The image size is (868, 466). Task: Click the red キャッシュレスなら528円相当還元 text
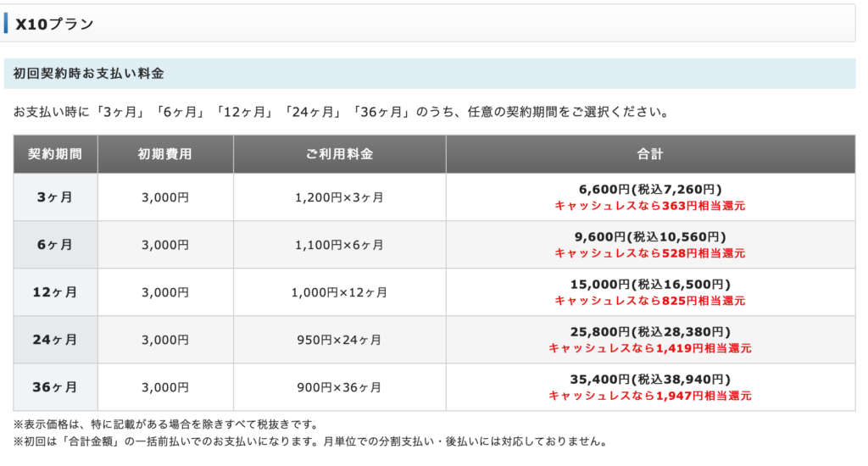(x=650, y=253)
